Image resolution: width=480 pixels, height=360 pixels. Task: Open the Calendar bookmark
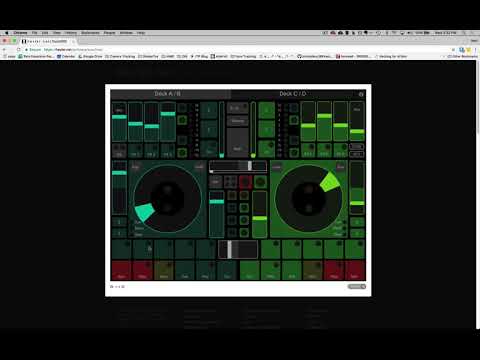click(x=66, y=56)
